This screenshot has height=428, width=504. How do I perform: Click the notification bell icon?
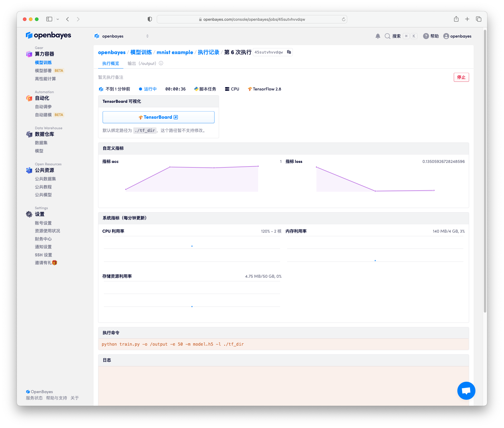pyautogui.click(x=378, y=36)
